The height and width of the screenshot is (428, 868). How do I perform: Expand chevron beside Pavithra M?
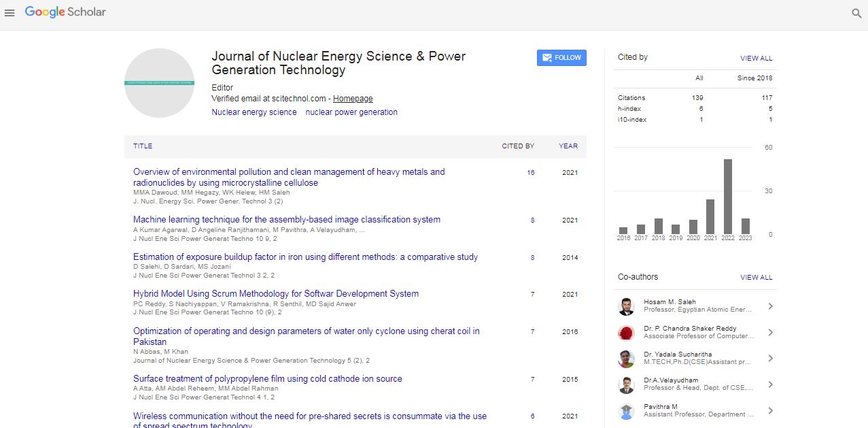point(770,411)
